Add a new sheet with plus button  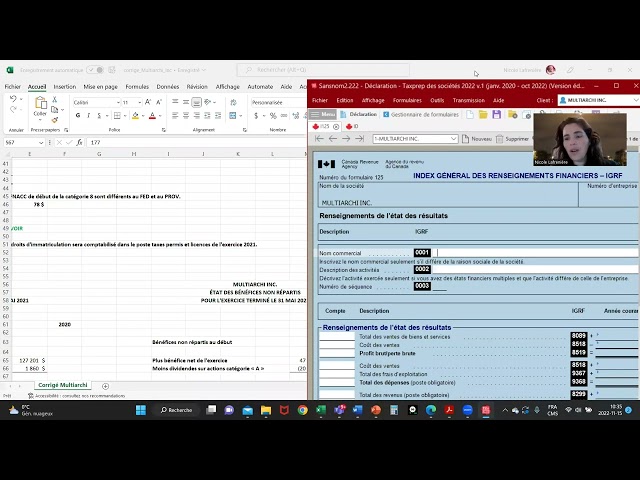(x=105, y=386)
